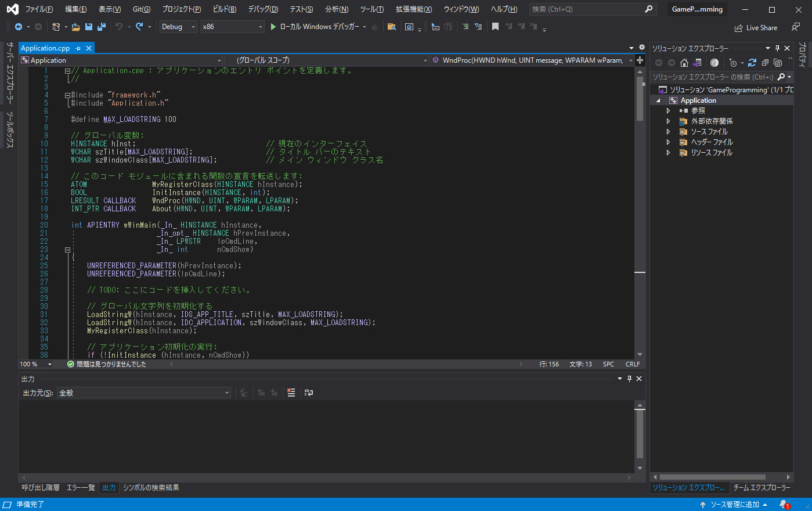Refresh the Solution Explorer
This screenshot has height=511, width=812.
click(752, 63)
